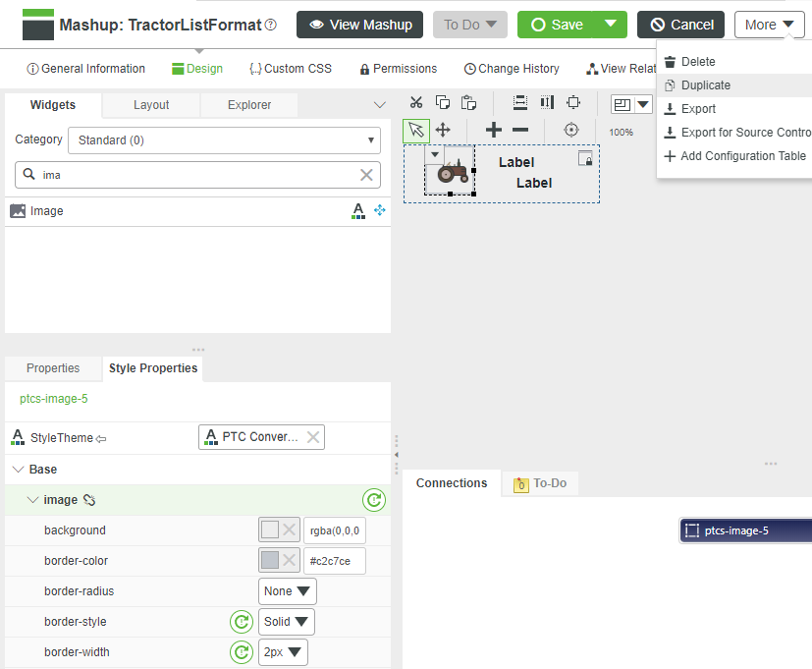
Task: Click the Paste widget icon
Action: click(x=468, y=101)
